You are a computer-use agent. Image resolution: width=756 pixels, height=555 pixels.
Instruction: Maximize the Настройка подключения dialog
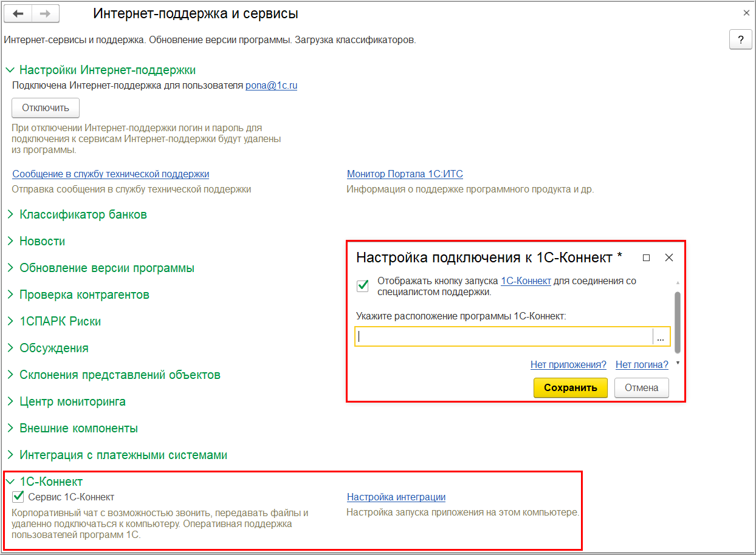646,257
